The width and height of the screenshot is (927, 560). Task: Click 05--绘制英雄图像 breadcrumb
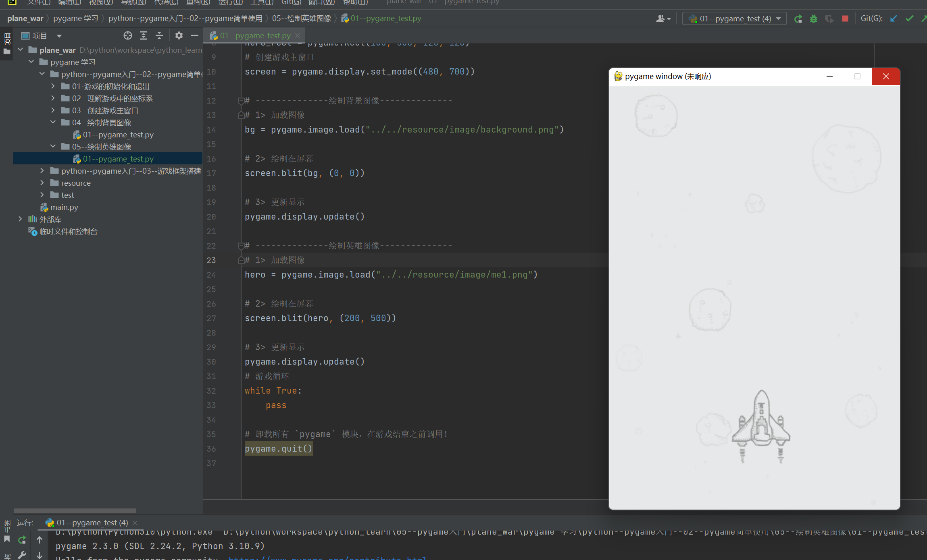pyautogui.click(x=302, y=19)
